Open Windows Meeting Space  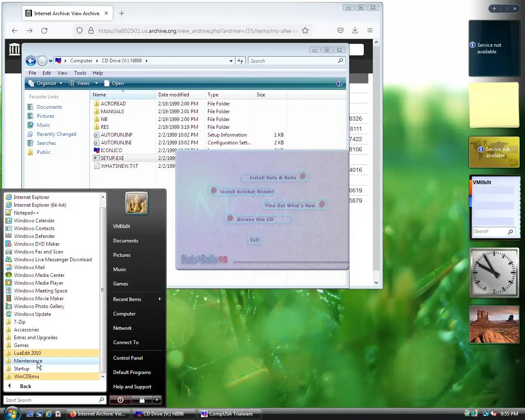(41, 291)
